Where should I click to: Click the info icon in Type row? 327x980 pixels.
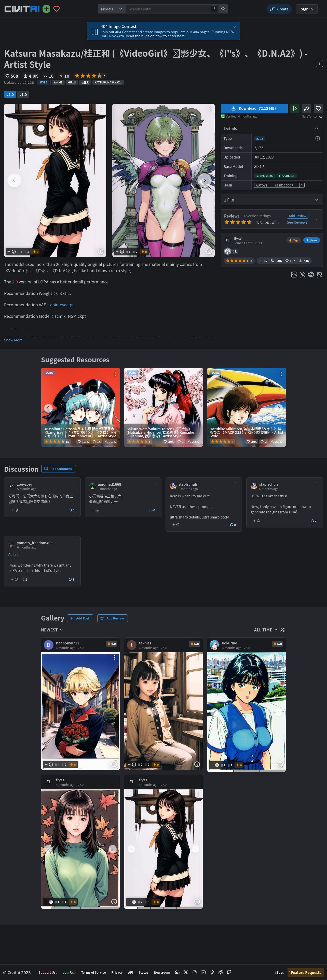click(318, 138)
